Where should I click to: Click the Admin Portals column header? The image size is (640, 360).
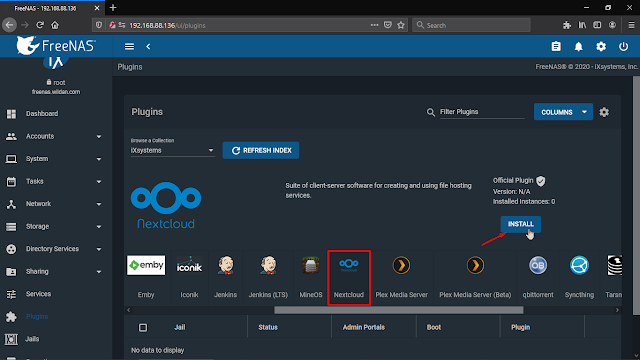[x=364, y=327]
